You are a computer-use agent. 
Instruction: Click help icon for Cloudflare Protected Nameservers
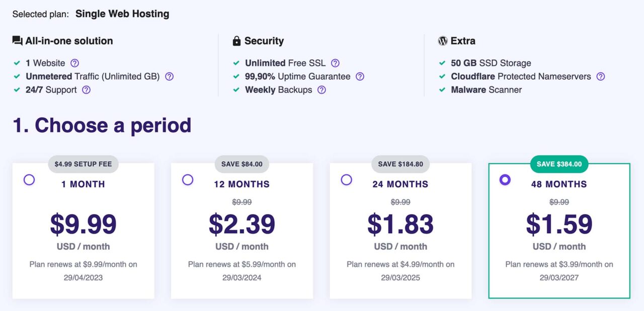(x=600, y=77)
